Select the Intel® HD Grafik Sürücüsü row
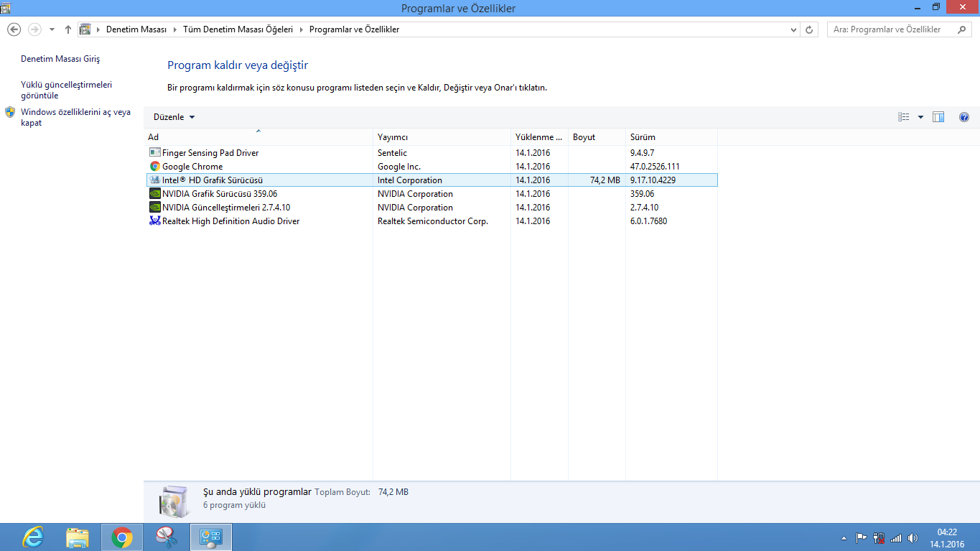The width and height of the screenshot is (980, 551). click(x=431, y=180)
